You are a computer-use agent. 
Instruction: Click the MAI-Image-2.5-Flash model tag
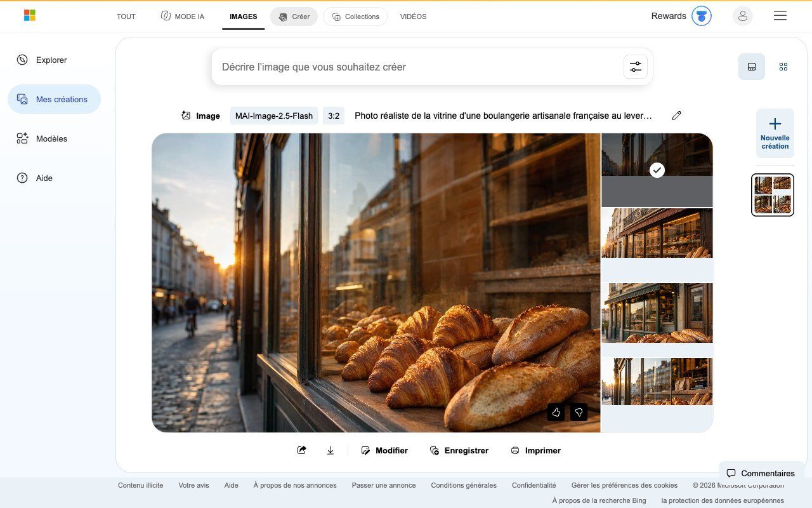click(x=274, y=116)
